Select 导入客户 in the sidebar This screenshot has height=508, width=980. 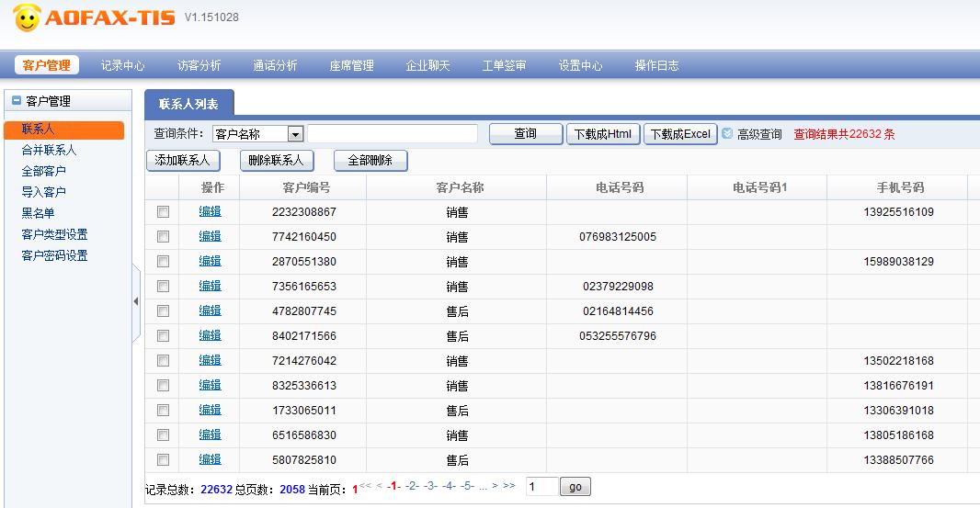click(x=43, y=192)
